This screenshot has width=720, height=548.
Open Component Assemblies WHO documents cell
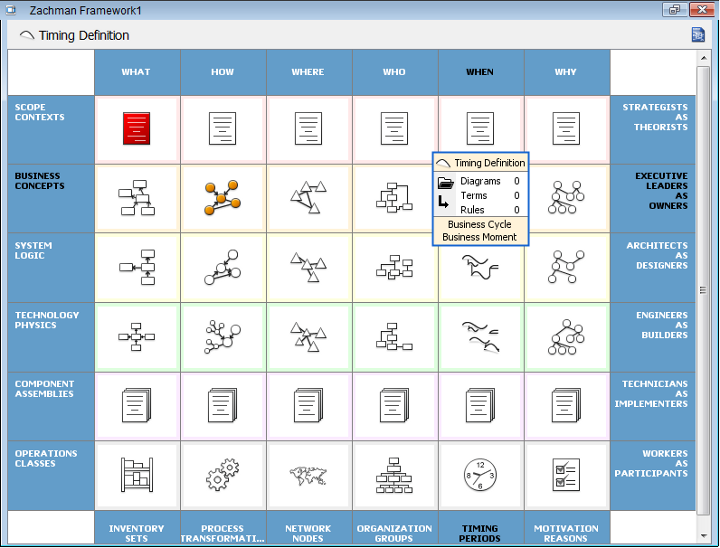pyautogui.click(x=394, y=406)
